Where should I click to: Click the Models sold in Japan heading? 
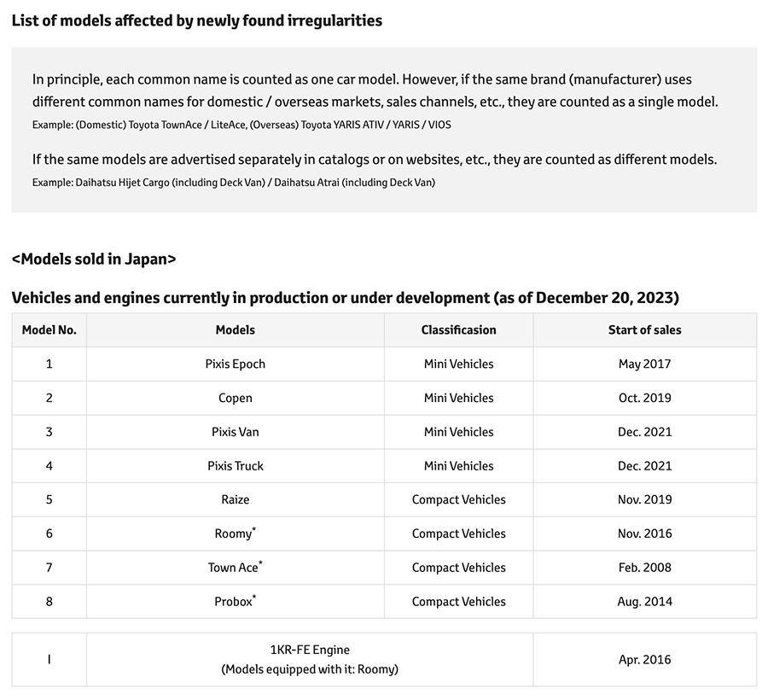pos(94,259)
